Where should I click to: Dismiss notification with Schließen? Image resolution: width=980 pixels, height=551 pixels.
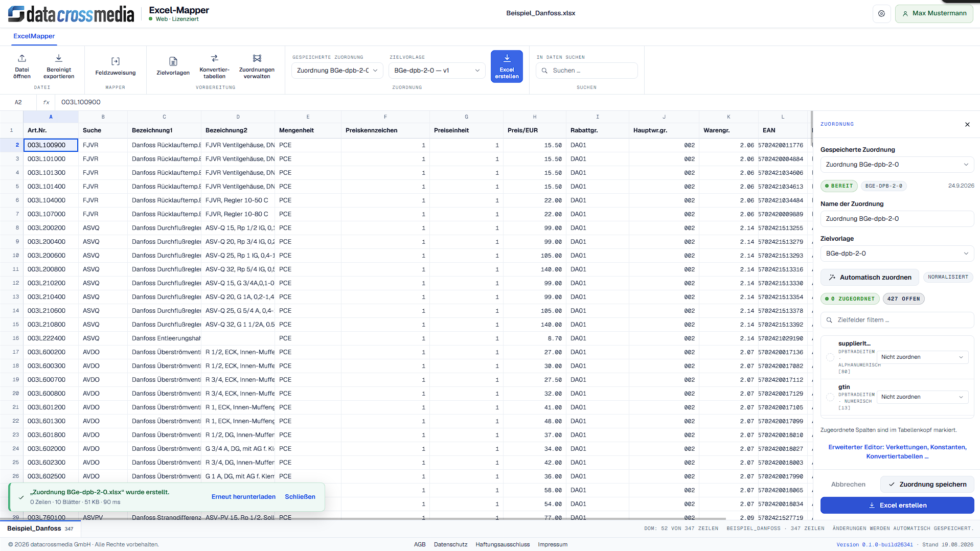point(300,497)
